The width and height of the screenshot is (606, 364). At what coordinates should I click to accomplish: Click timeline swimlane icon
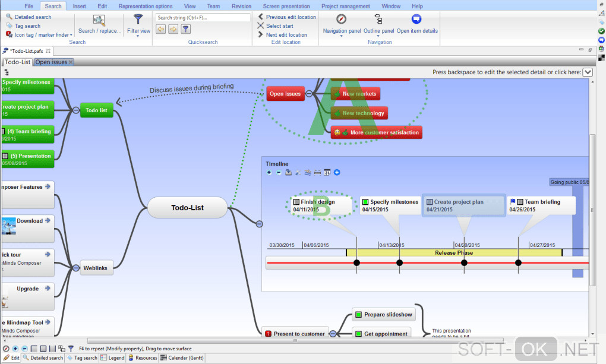click(308, 172)
